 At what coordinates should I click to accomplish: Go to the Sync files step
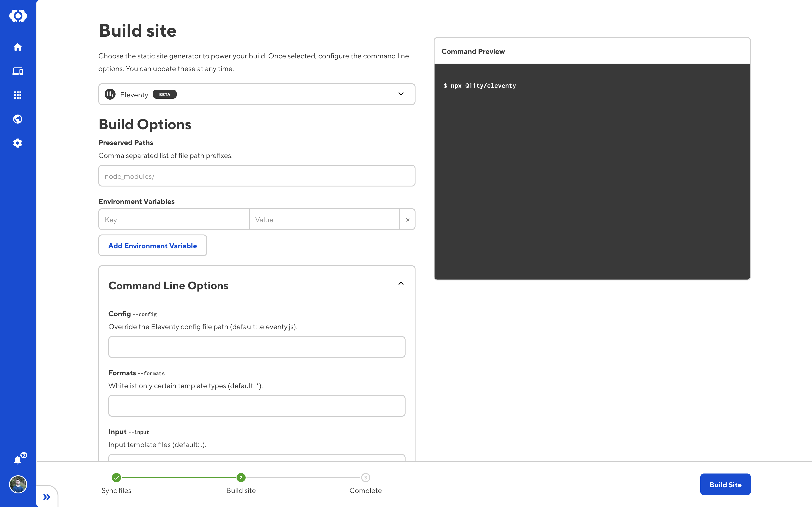click(x=116, y=478)
